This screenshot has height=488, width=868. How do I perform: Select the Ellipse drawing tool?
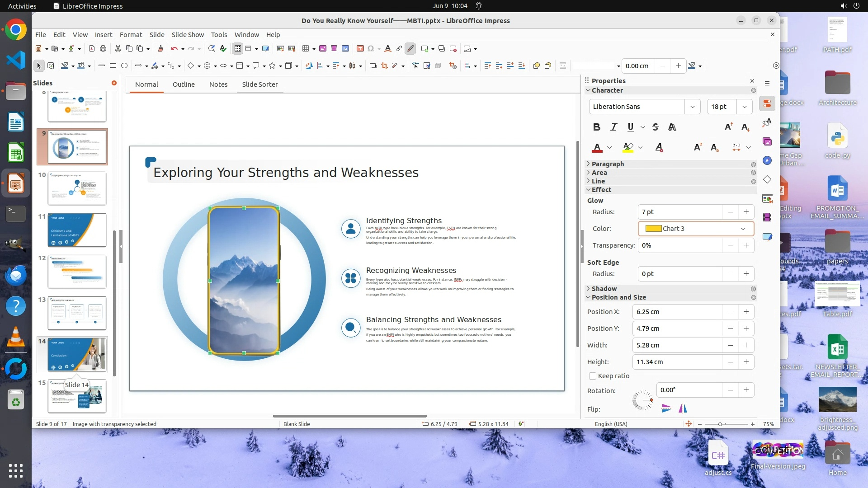click(x=124, y=66)
